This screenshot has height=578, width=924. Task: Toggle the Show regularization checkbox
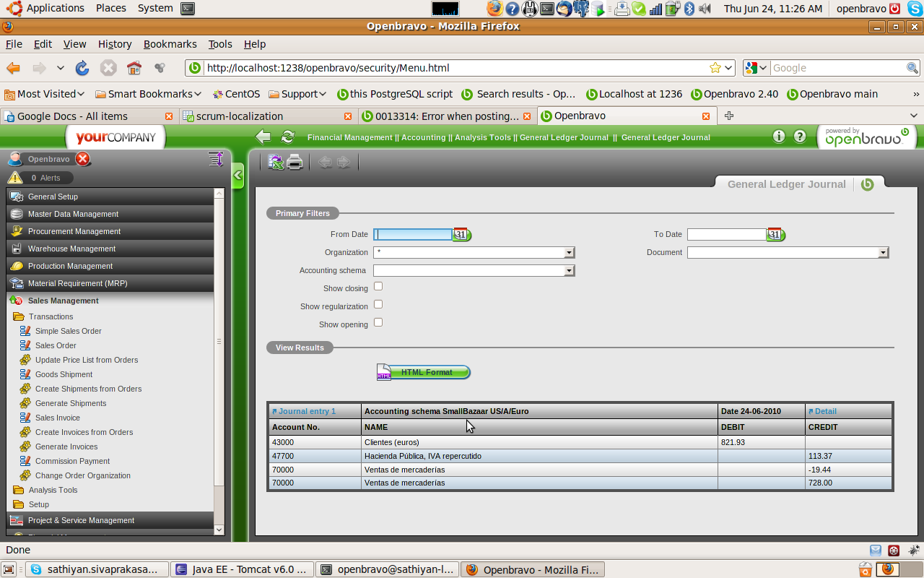click(x=378, y=305)
